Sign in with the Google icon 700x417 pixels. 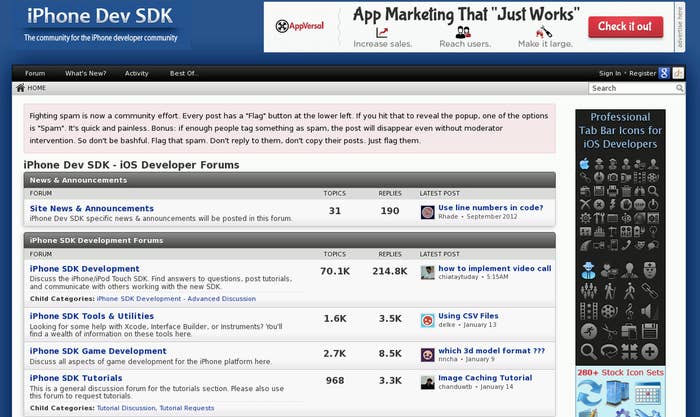pyautogui.click(x=664, y=73)
